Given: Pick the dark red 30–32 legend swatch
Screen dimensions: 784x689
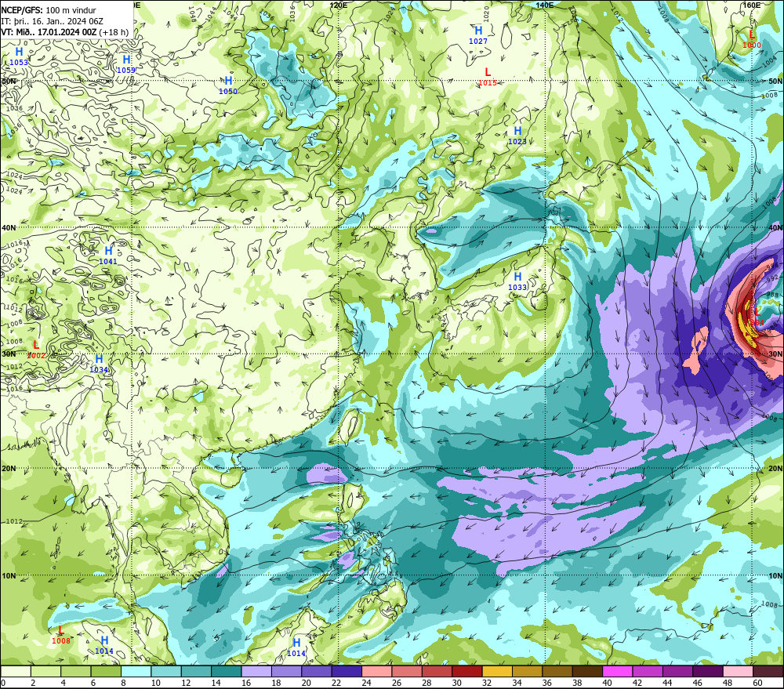Looking at the screenshot, I should coord(467,671).
